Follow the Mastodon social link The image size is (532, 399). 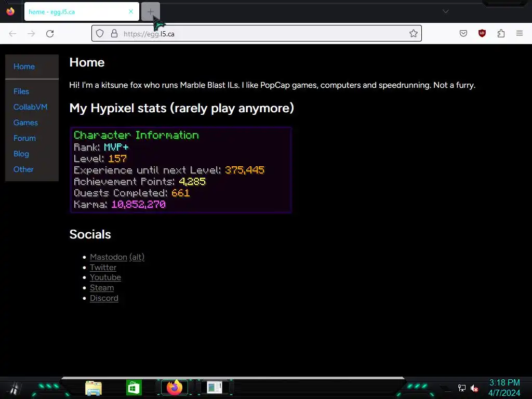109,257
